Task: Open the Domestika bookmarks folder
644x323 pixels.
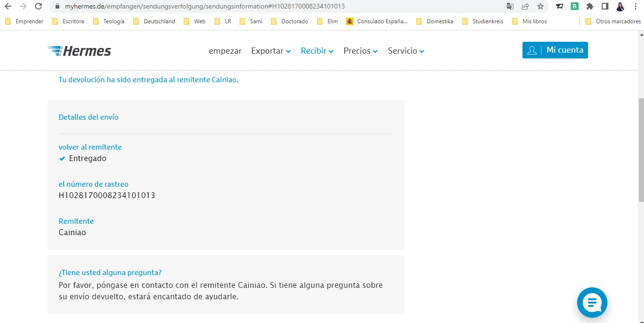Action: pyautogui.click(x=435, y=21)
